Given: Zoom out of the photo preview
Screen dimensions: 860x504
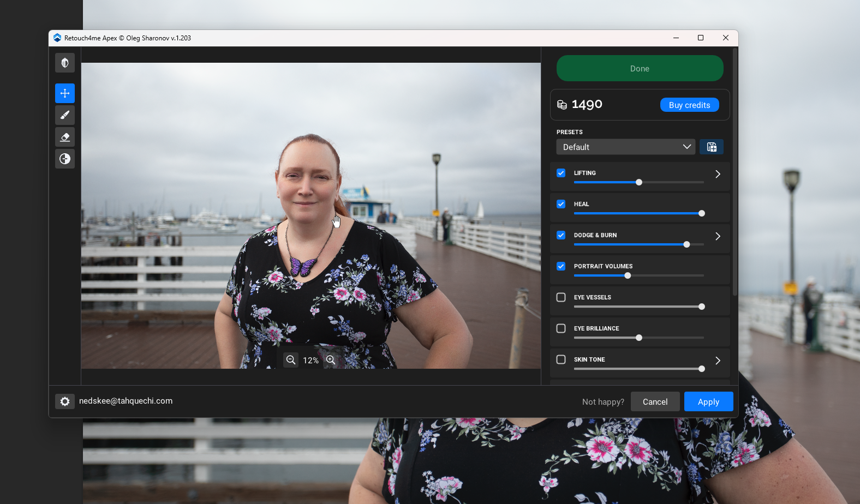Looking at the screenshot, I should 291,360.
